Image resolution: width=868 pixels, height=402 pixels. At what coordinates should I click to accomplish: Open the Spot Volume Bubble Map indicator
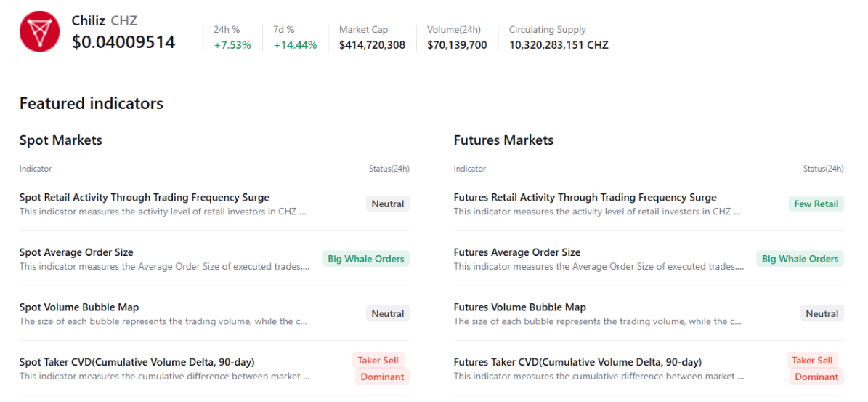pyautogui.click(x=79, y=307)
